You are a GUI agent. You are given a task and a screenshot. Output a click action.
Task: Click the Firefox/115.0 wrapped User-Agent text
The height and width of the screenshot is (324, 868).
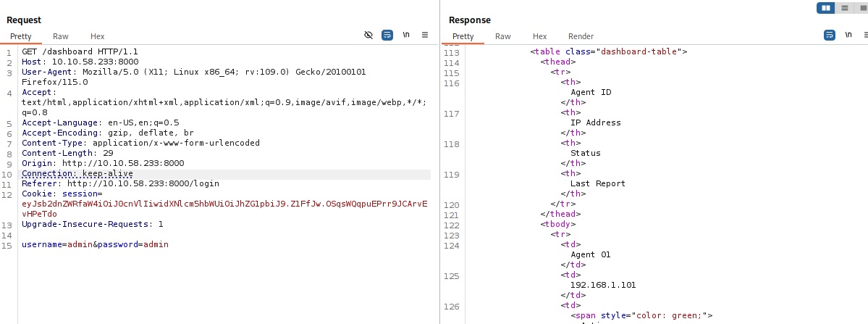(x=55, y=82)
